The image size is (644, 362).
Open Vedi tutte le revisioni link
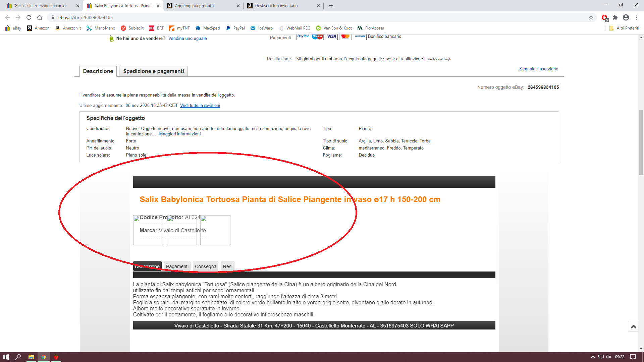point(200,106)
